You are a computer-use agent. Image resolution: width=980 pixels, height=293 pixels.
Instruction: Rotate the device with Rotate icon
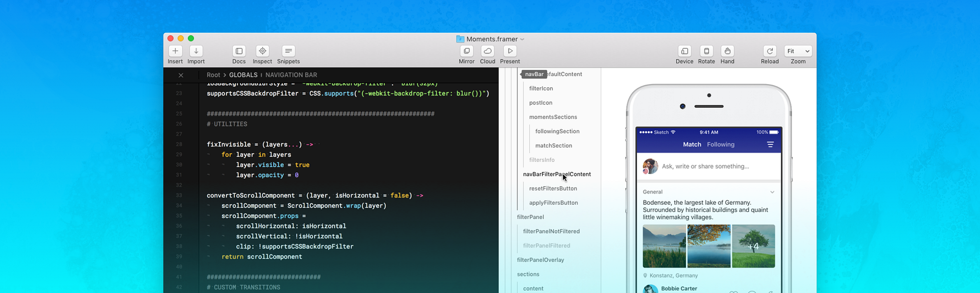point(707,51)
